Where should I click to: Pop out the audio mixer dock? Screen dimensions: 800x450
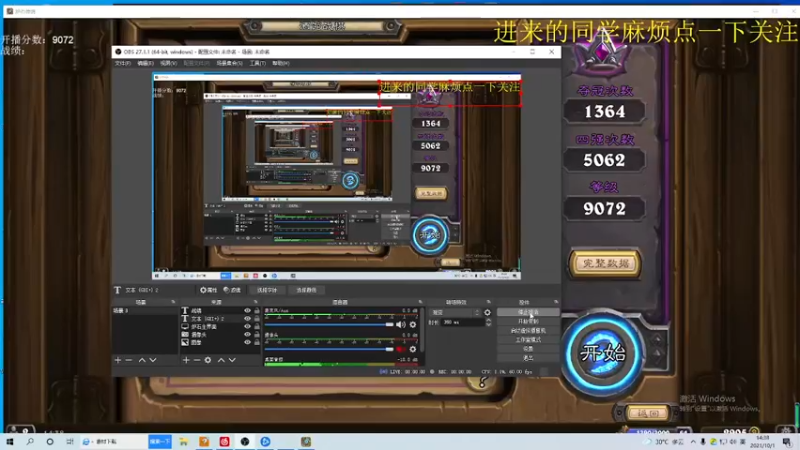tap(420, 302)
